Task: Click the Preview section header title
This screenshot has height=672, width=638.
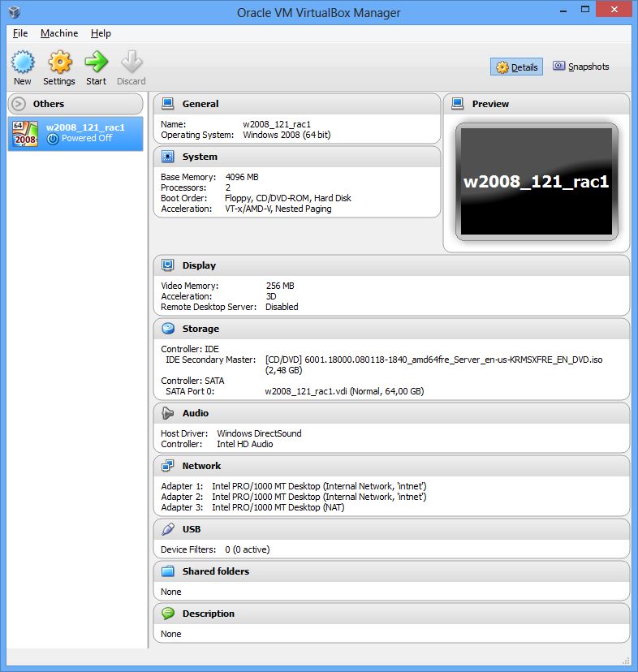Action: point(490,104)
